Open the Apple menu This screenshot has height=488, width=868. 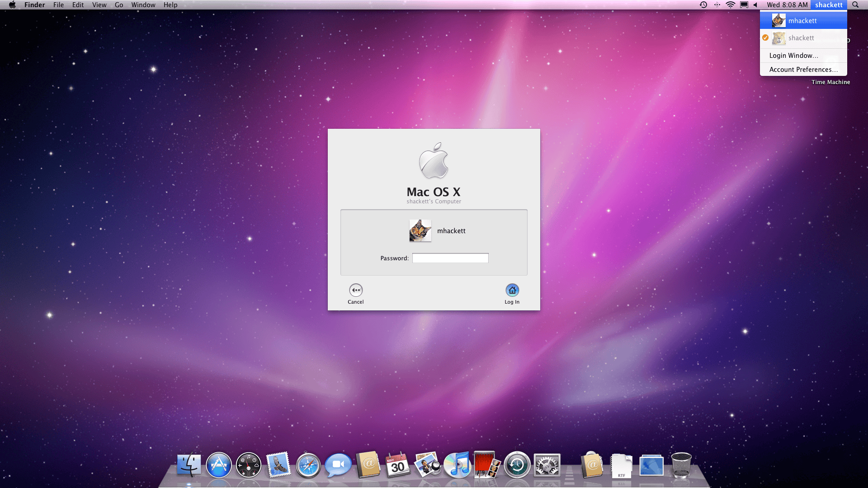[x=12, y=5]
